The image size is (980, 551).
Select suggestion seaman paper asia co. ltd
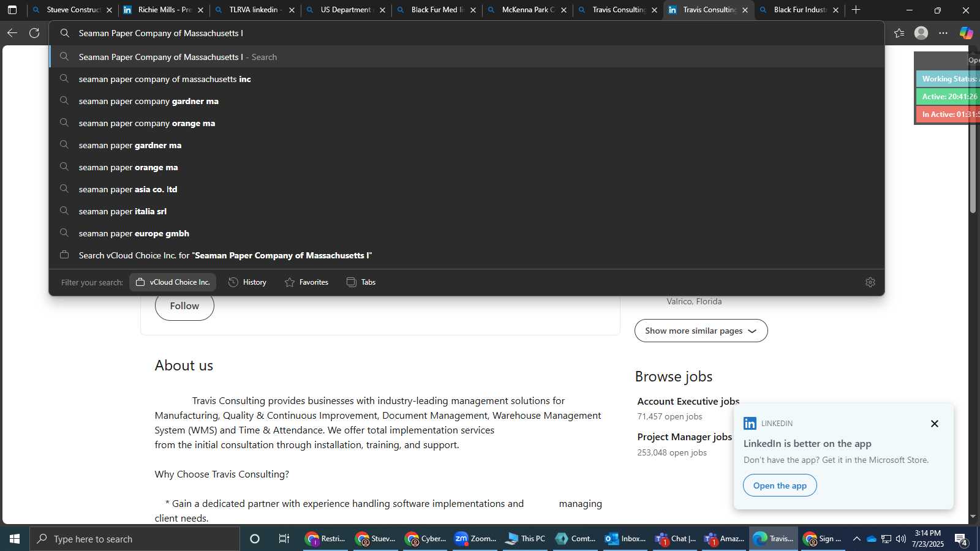point(467,189)
